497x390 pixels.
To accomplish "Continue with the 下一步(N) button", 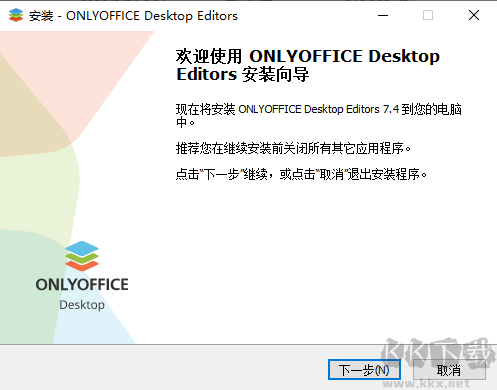I will [364, 370].
